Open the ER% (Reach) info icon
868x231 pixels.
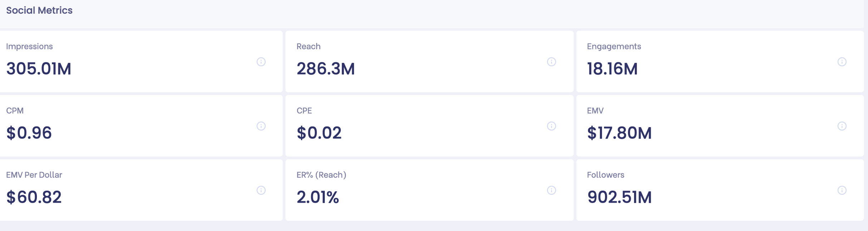(551, 190)
